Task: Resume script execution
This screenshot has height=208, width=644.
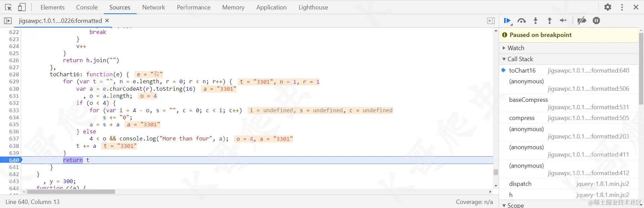Action: click(508, 21)
